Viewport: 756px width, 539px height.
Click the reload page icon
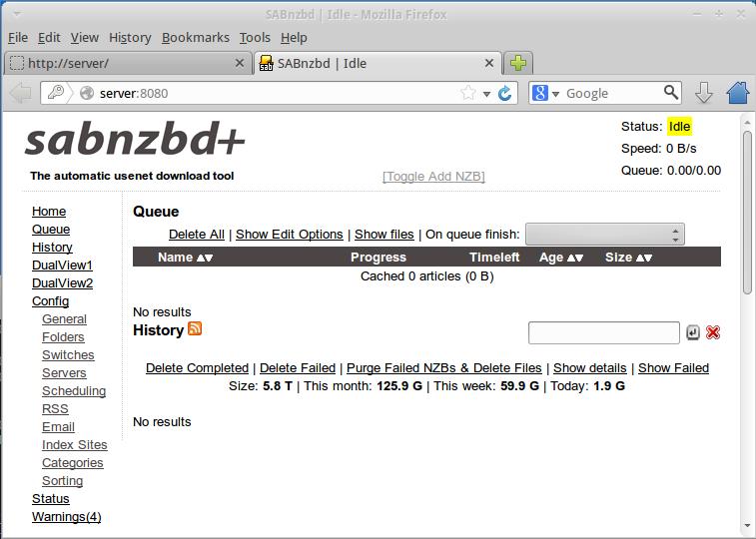pos(504,93)
